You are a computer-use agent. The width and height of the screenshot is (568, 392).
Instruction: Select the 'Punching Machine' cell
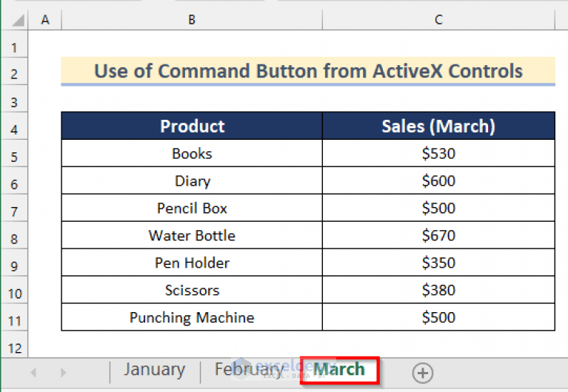[192, 317]
